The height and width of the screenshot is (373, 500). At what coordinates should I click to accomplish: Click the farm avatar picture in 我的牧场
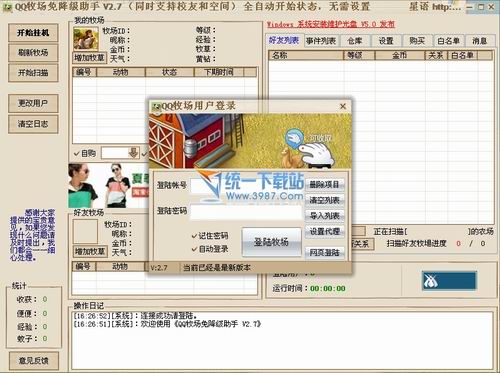(x=86, y=39)
